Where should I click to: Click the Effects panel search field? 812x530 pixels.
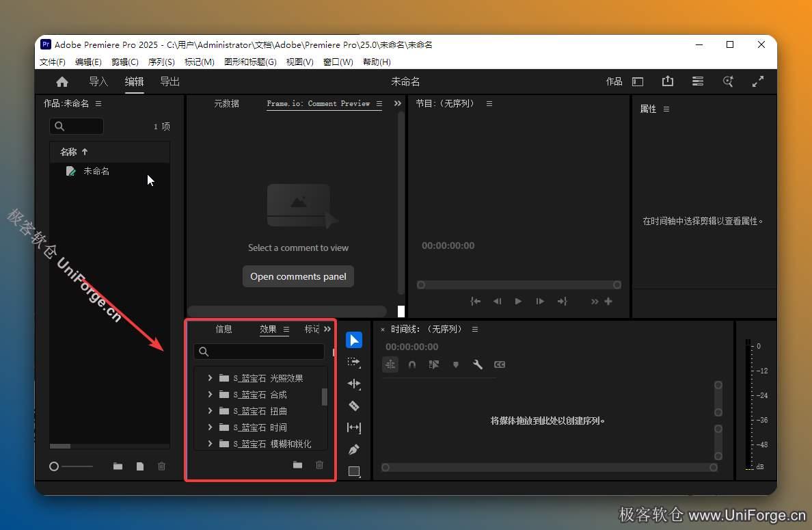259,352
